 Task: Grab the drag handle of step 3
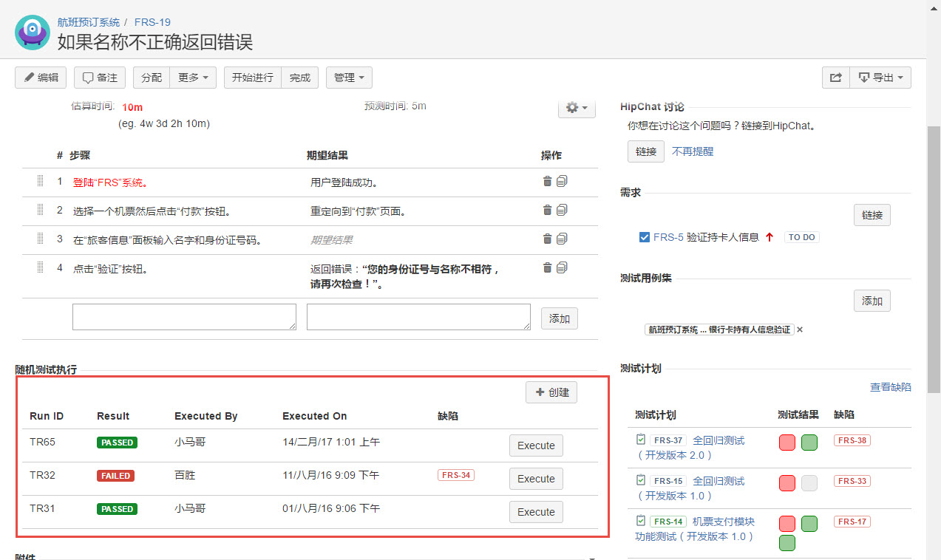pyautogui.click(x=41, y=239)
